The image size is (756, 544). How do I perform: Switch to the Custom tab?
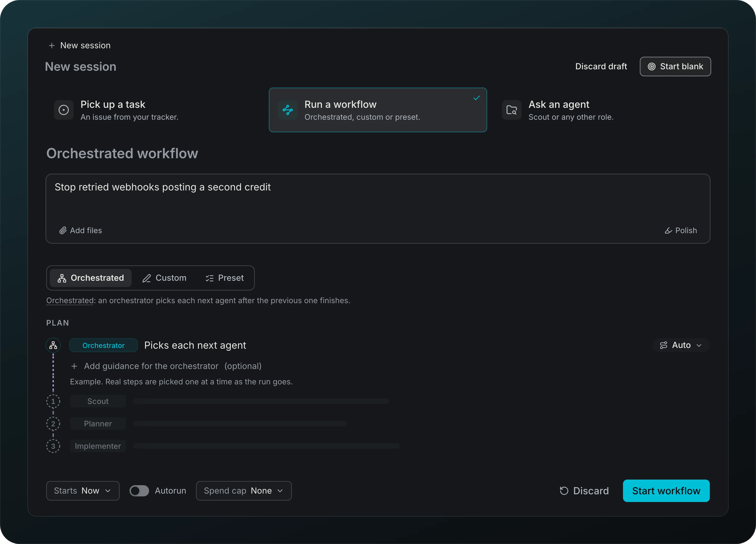(x=164, y=278)
